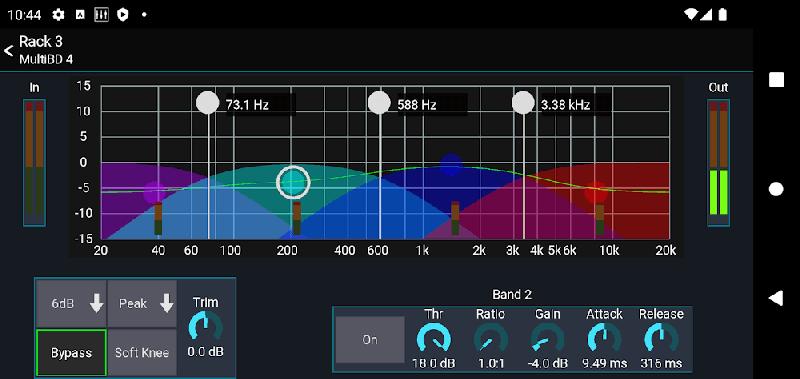The height and width of the screenshot is (379, 800).
Task: Go back using the Rack 3 arrow
Action: point(8,50)
